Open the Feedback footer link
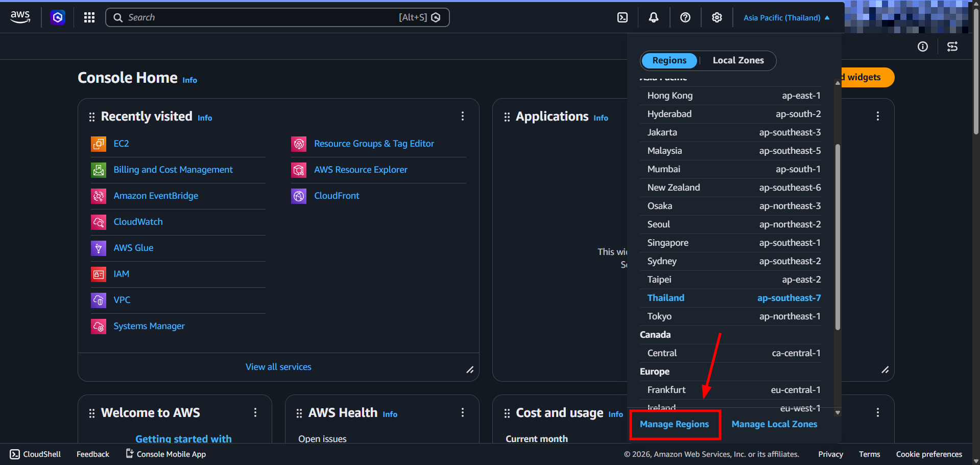The image size is (980, 465). [x=93, y=454]
